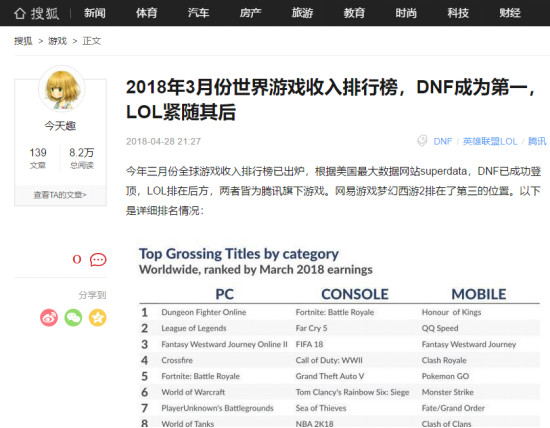Click FIFA 18 entry
The height and width of the screenshot is (428, 550).
pos(309,345)
